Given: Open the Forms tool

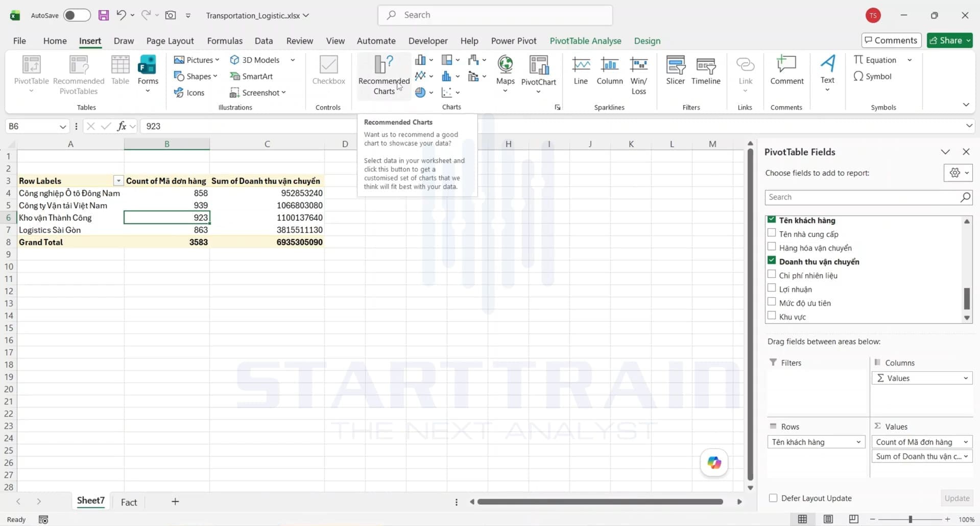Looking at the screenshot, I should click(148, 74).
